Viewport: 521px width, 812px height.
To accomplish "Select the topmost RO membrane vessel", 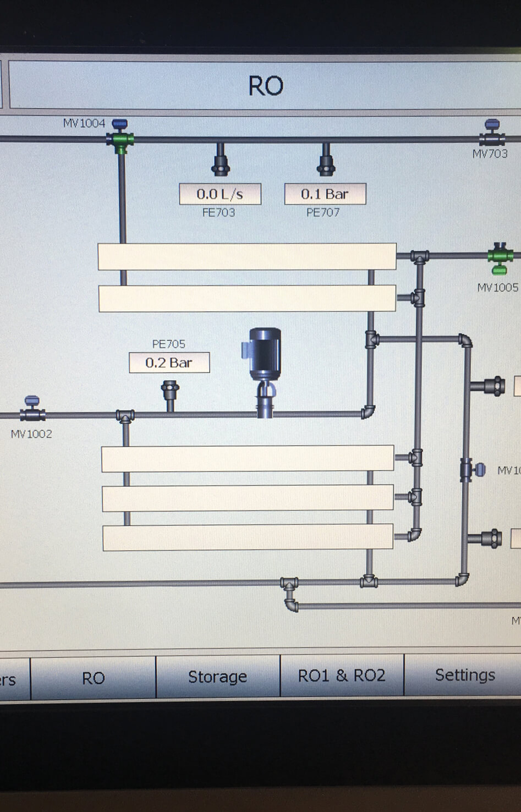I will tap(247, 257).
